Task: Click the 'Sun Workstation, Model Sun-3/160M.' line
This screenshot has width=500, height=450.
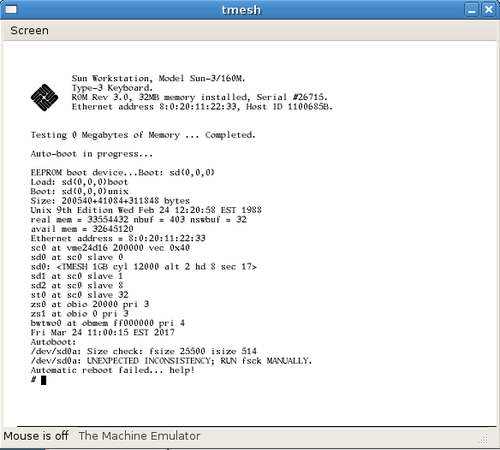Action: tap(158, 79)
